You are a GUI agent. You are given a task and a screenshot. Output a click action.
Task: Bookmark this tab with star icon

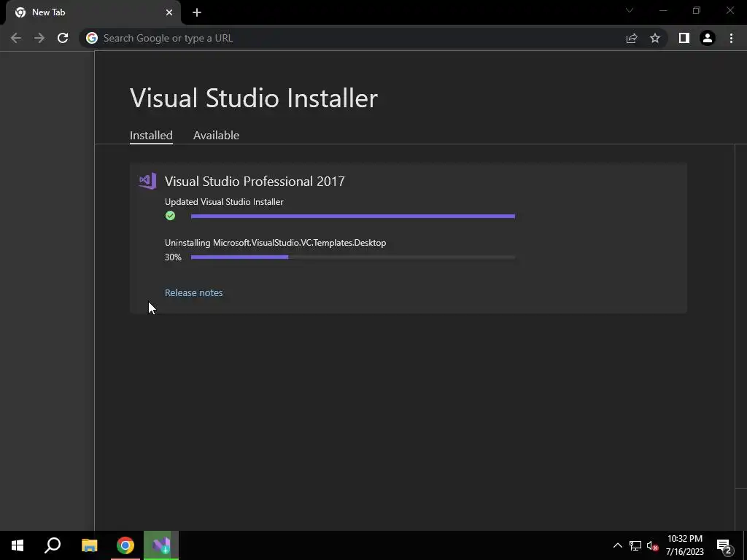point(655,38)
